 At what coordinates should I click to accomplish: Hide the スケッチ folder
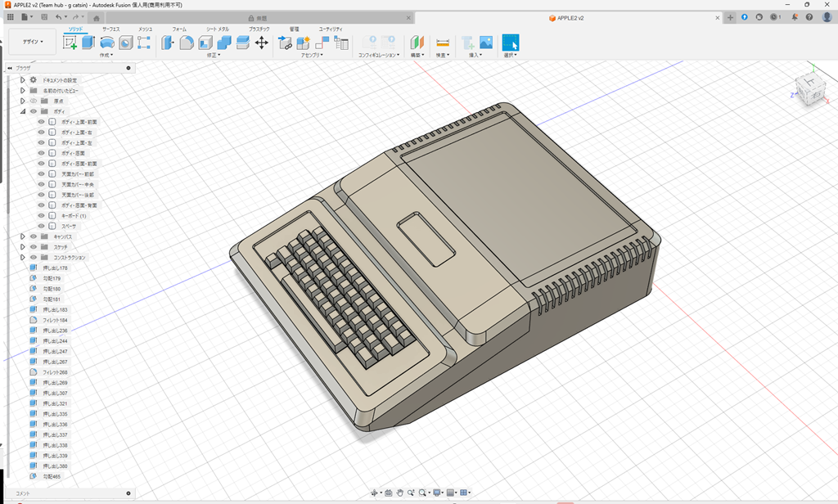tap(32, 245)
